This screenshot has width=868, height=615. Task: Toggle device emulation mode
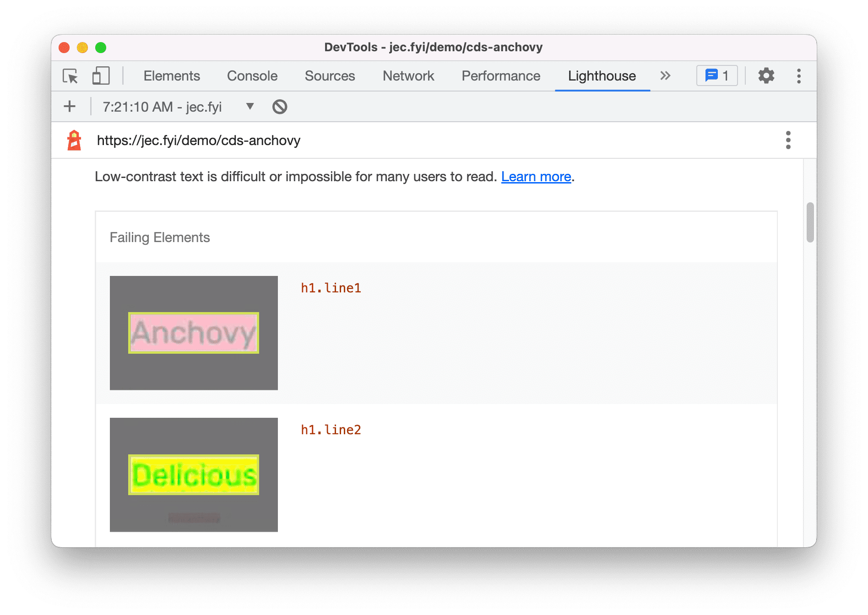click(101, 76)
